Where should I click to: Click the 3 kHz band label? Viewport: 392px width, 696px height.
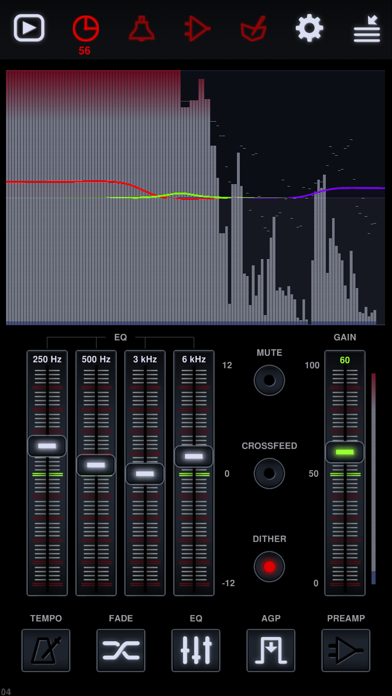145,360
